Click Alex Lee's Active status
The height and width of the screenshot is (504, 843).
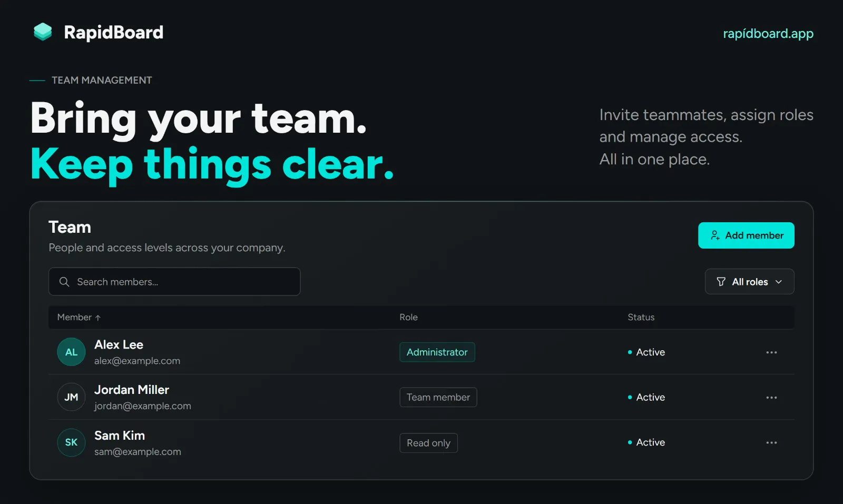646,352
